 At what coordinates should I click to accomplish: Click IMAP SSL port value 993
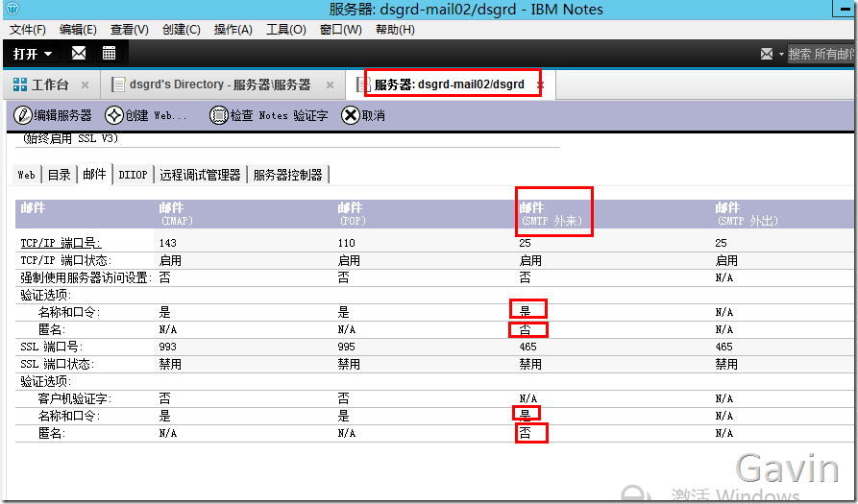click(168, 347)
